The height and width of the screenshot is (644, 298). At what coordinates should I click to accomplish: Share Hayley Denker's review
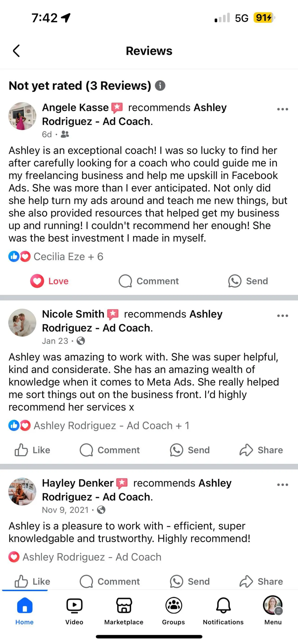[261, 581]
